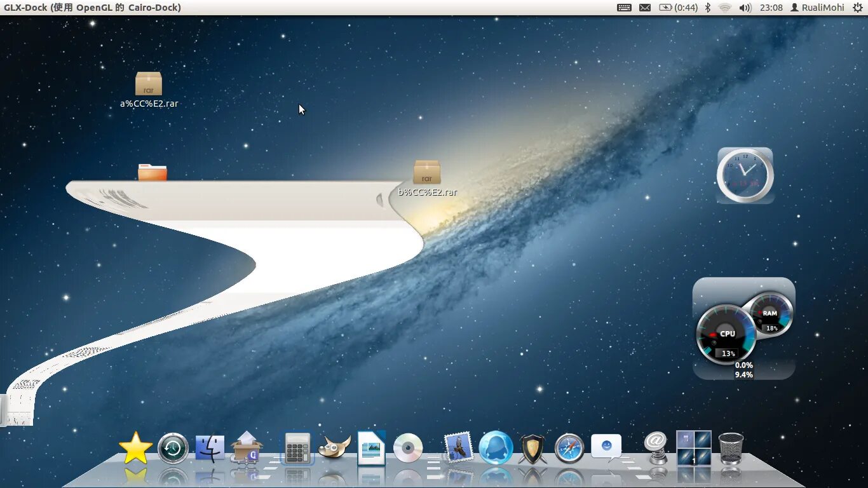
Task: Open the Bluetooth indicator menu
Action: point(709,8)
